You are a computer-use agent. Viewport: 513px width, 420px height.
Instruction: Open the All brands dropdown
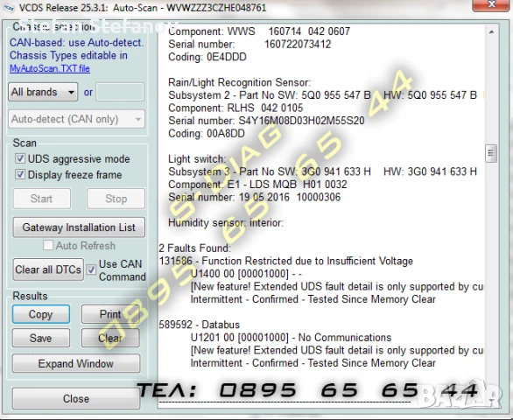43,92
